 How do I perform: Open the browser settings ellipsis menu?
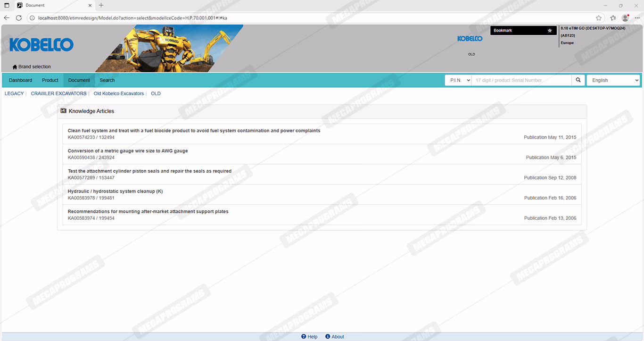click(x=637, y=18)
